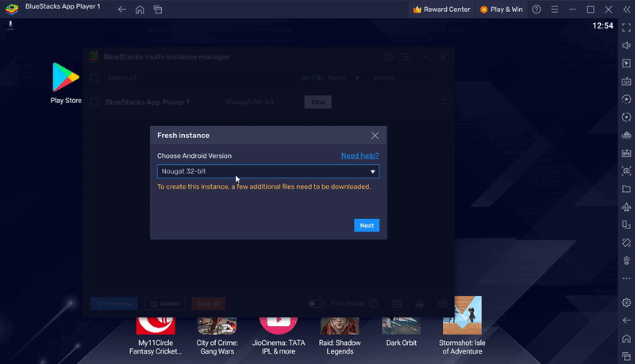
Task: Click the arrange grid icon in instance manager
Action: coord(397,303)
